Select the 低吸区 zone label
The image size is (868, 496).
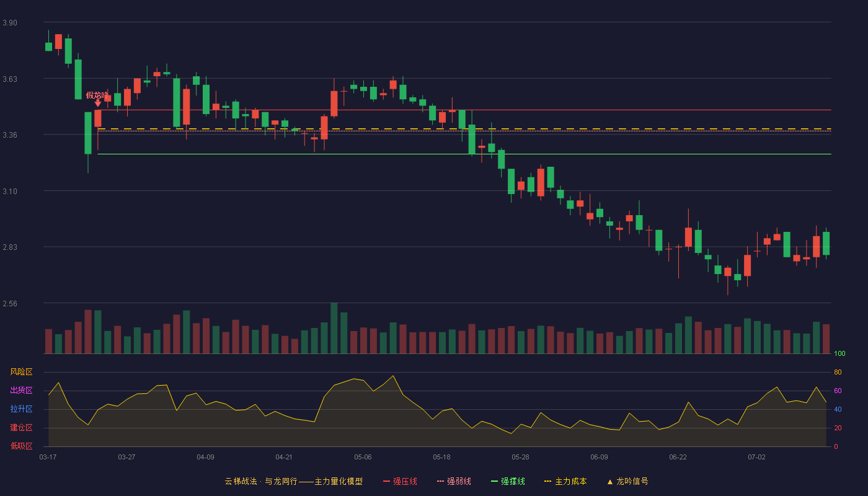click(21, 446)
